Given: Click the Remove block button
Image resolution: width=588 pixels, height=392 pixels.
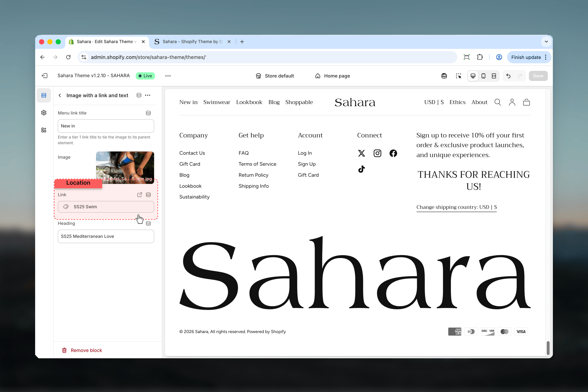Looking at the screenshot, I should (x=82, y=350).
